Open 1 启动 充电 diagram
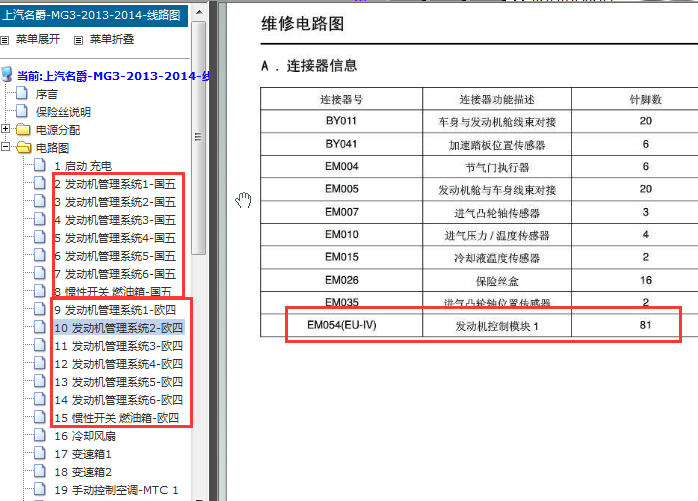698x501 pixels. pos(83,166)
